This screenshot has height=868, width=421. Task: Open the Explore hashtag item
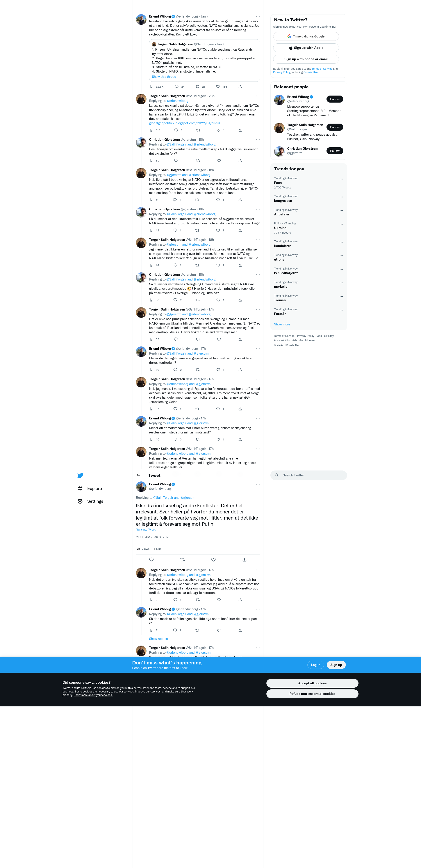click(90, 489)
